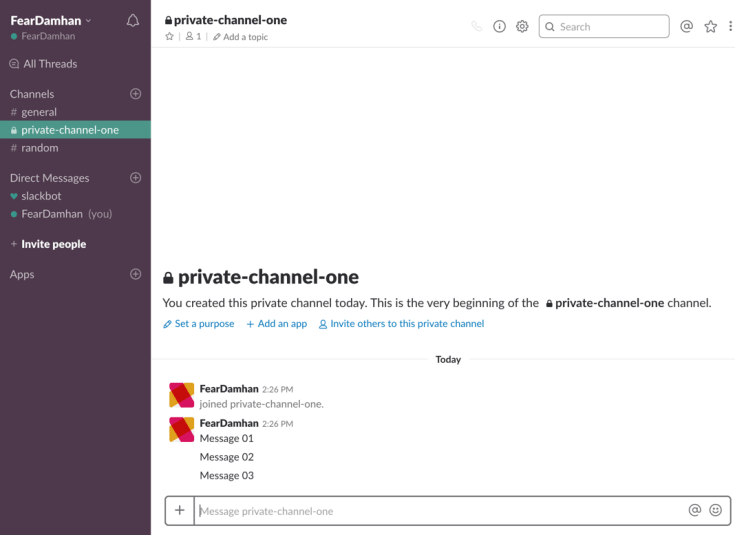The height and width of the screenshot is (535, 735).
Task: Click the Set a purpose link
Action: coord(204,324)
